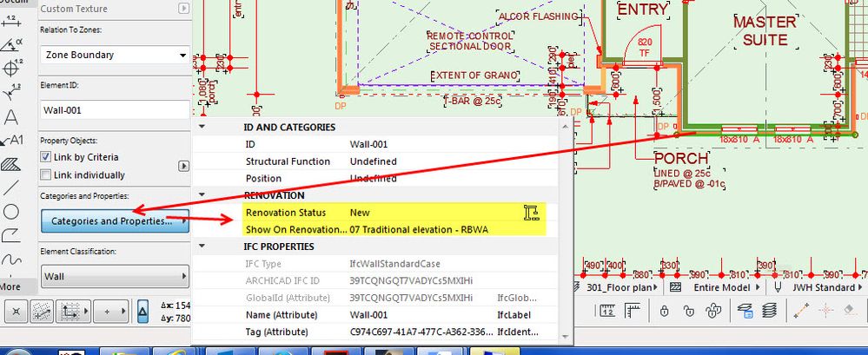Click the corner ruler measure icon
This screenshot has width=868, height=355.
(x=633, y=311)
